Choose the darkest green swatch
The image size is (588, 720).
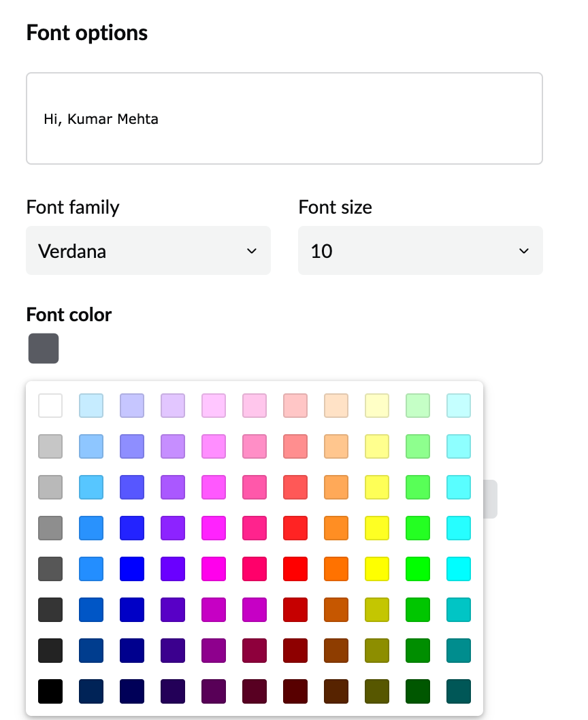[x=418, y=691]
